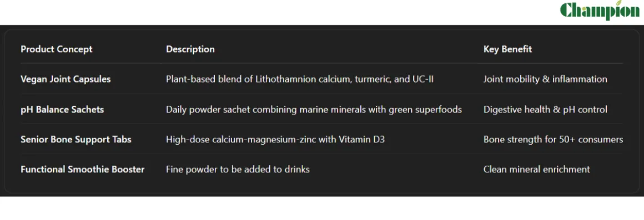
Task: Click the Joint mobility & inflammation benefit
Action: coord(545,79)
